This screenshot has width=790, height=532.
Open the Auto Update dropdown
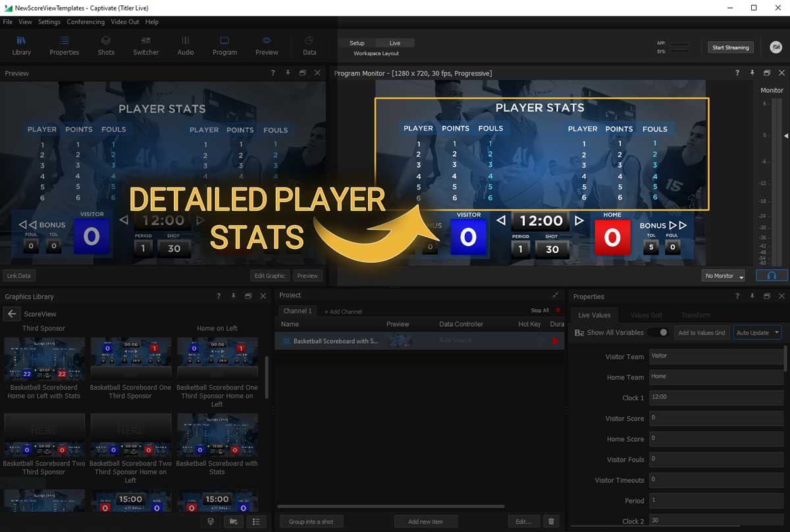click(757, 332)
